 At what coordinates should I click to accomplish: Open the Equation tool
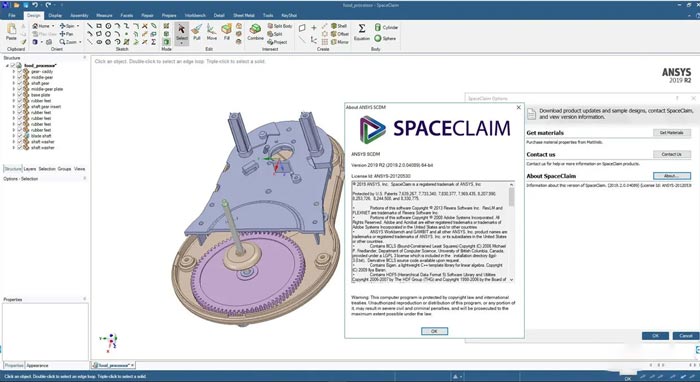coord(362,32)
